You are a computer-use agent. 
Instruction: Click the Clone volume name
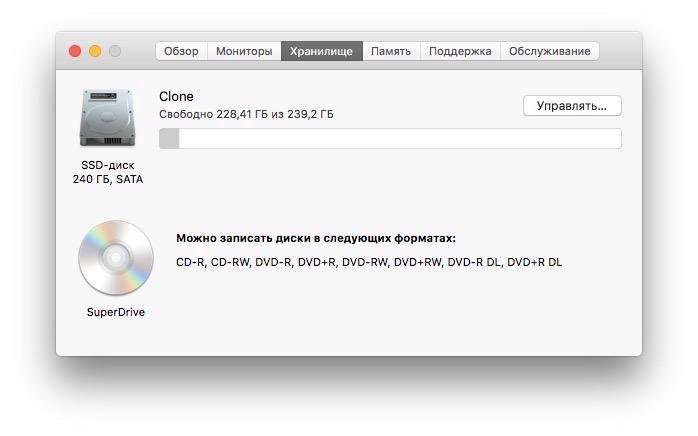(x=176, y=97)
